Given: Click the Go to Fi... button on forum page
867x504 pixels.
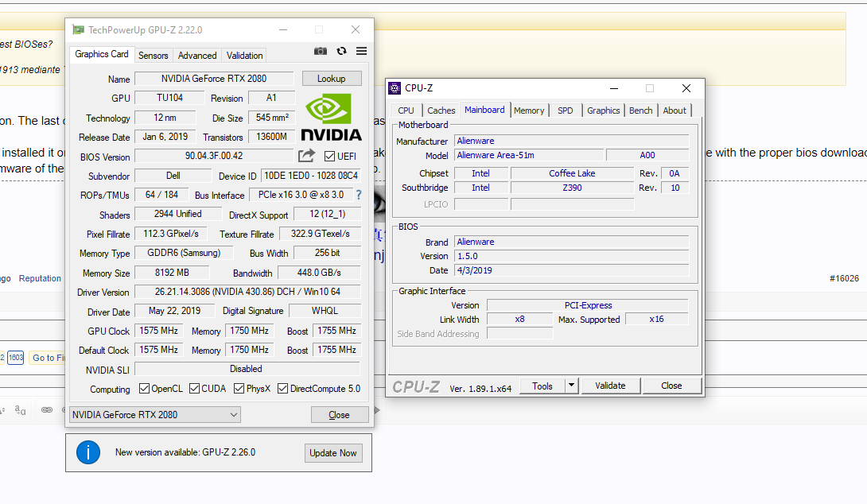Looking at the screenshot, I should click(x=47, y=358).
